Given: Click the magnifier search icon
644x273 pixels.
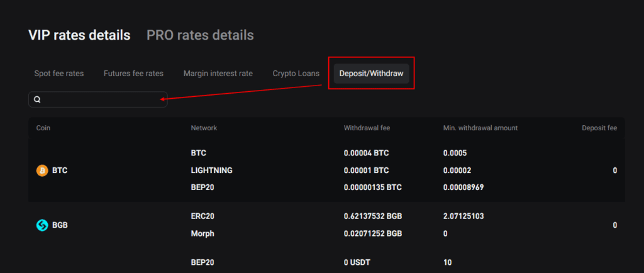Looking at the screenshot, I should (37, 99).
